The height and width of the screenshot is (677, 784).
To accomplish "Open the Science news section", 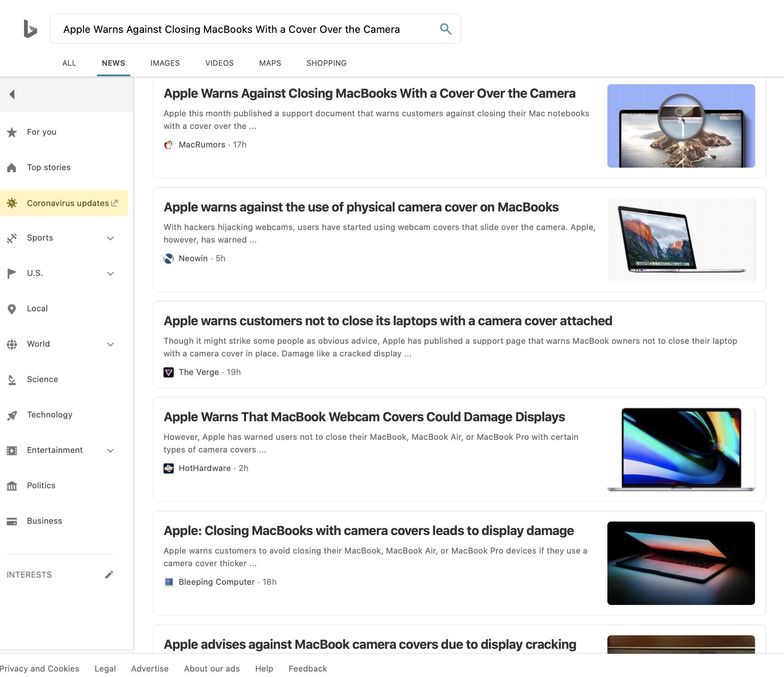I will (x=42, y=379).
